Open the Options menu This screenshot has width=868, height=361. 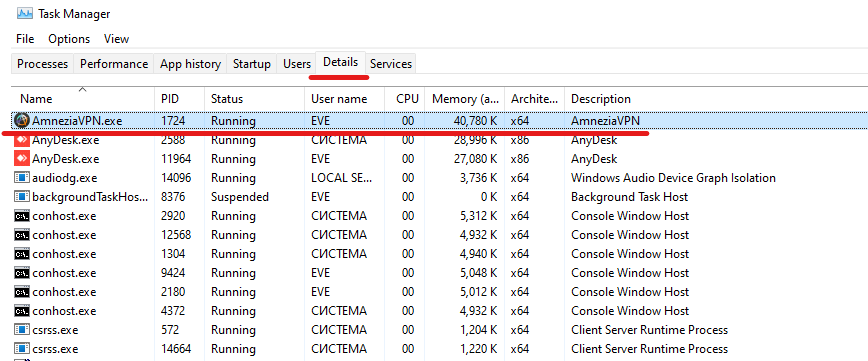(x=69, y=39)
